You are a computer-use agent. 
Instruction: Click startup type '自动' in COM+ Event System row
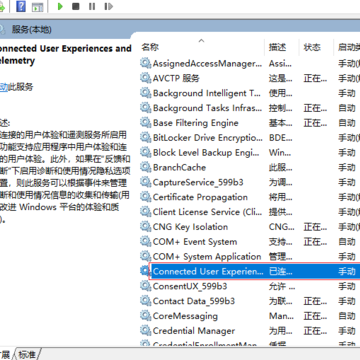tap(347, 242)
